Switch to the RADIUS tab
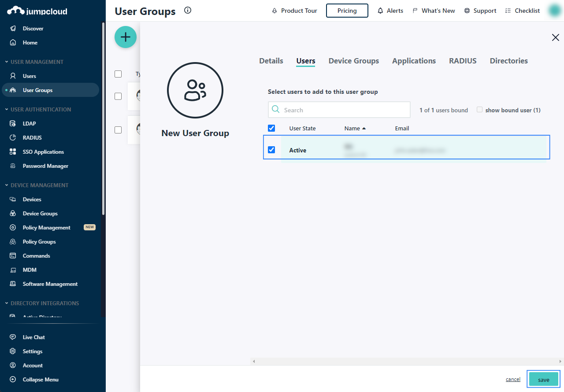The image size is (564, 392). click(x=463, y=61)
